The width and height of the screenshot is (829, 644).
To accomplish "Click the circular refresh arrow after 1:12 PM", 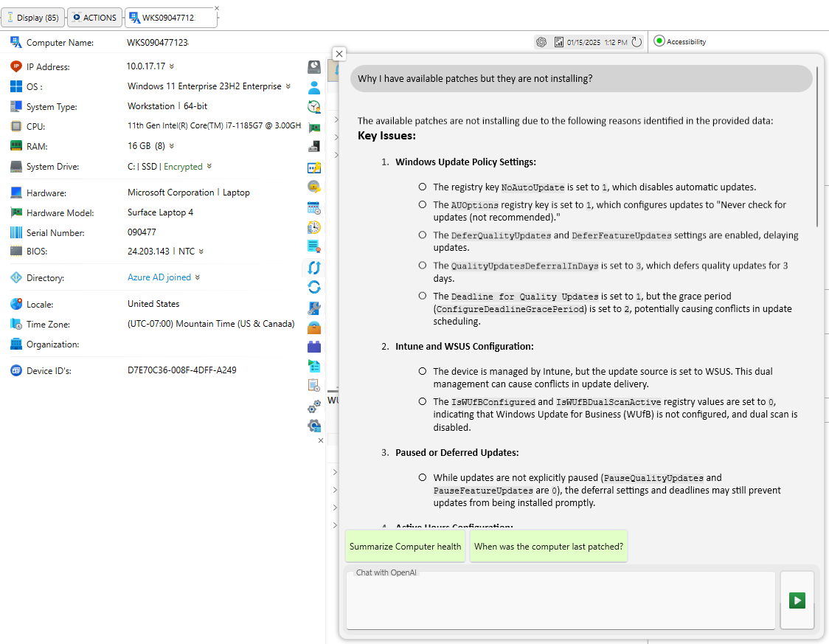I will (x=637, y=42).
